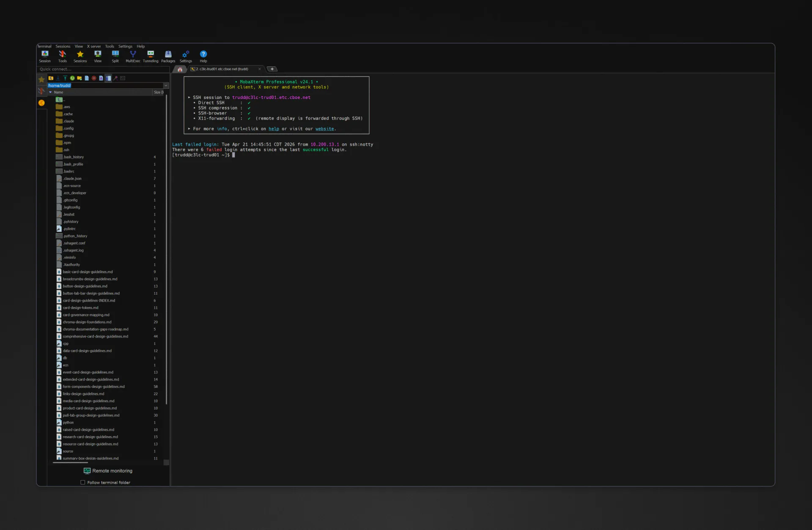Screen dimensions: 812x530
Task: Select the parent directory '..' entry
Action: click(x=61, y=100)
